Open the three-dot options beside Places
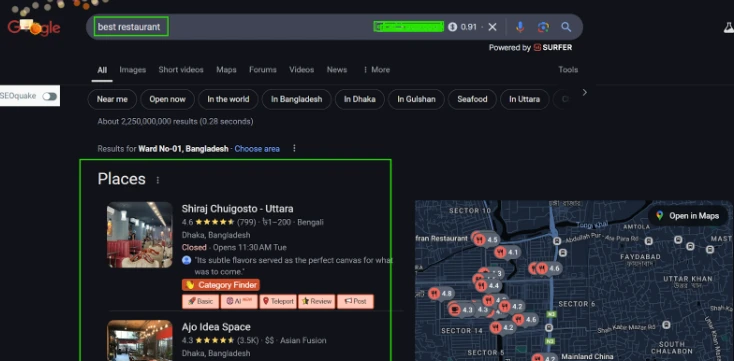Screen dimensions: 734x361 (158, 180)
